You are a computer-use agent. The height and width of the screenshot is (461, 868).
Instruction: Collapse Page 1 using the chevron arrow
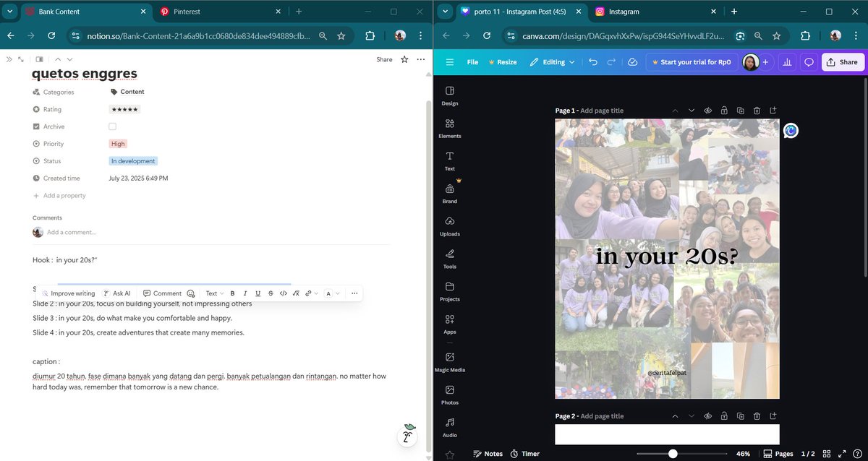pos(675,111)
